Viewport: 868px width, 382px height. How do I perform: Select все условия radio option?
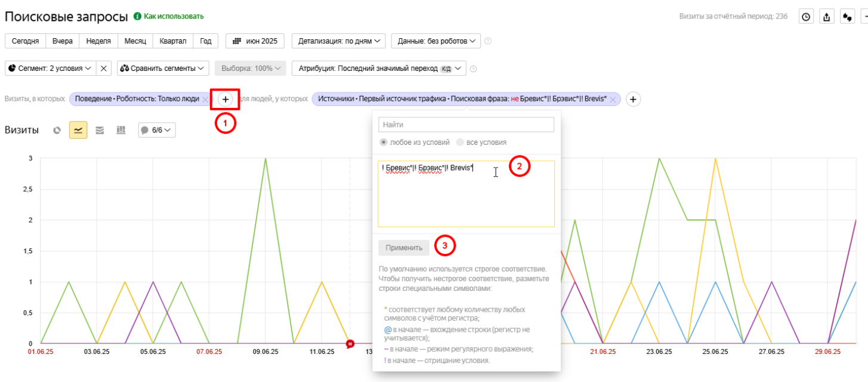[459, 142]
